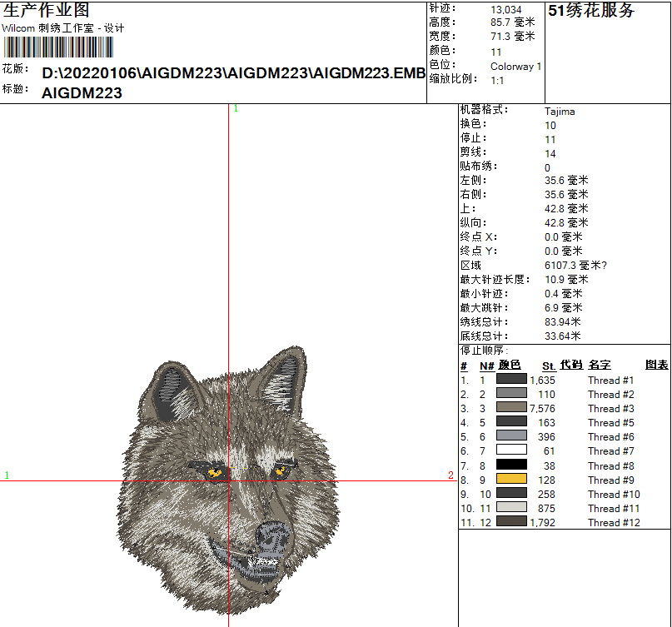The width and height of the screenshot is (672, 627).
Task: Click the Tajima machine format value
Action: coord(560,111)
